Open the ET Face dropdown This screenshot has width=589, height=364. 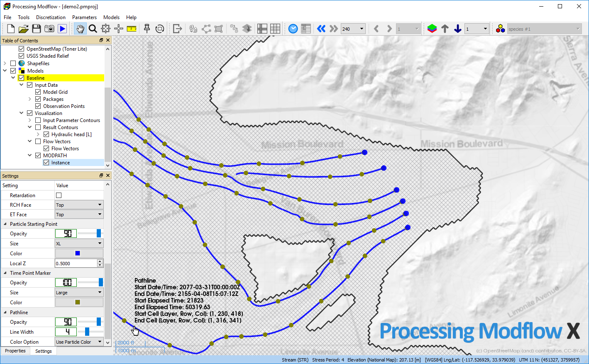(79, 215)
